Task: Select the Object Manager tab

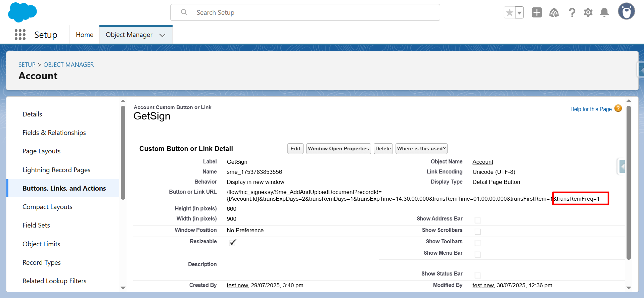Action: (x=129, y=35)
